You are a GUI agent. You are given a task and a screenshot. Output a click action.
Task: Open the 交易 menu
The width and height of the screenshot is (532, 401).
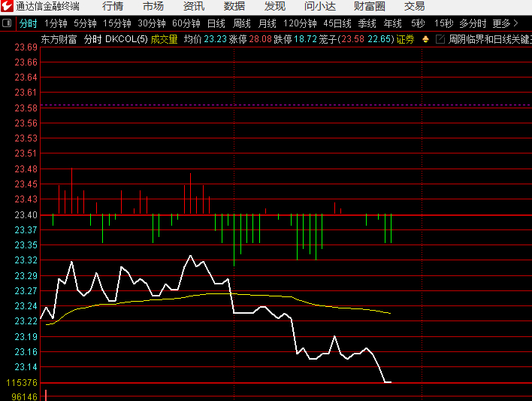414,6
